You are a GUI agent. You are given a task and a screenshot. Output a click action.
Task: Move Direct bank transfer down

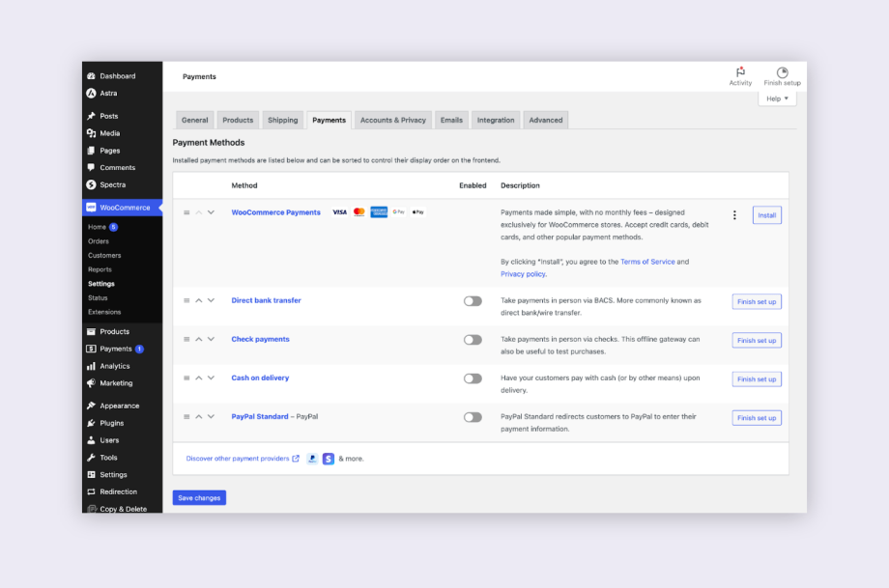pos(211,300)
